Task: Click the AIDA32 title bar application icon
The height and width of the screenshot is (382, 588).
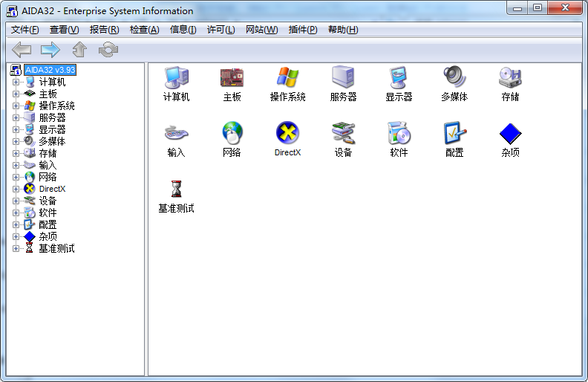Action: (12, 11)
